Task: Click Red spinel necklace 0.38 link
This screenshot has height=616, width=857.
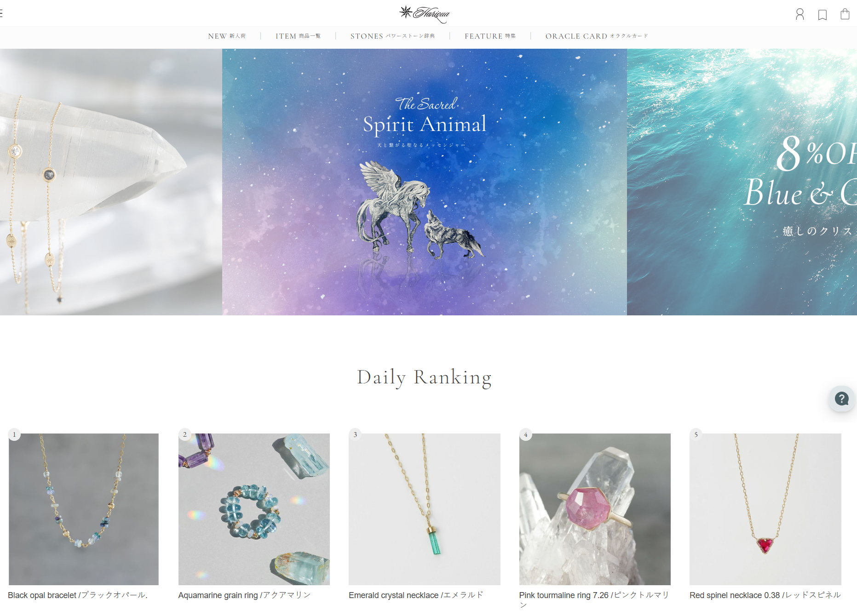Action: 765,595
